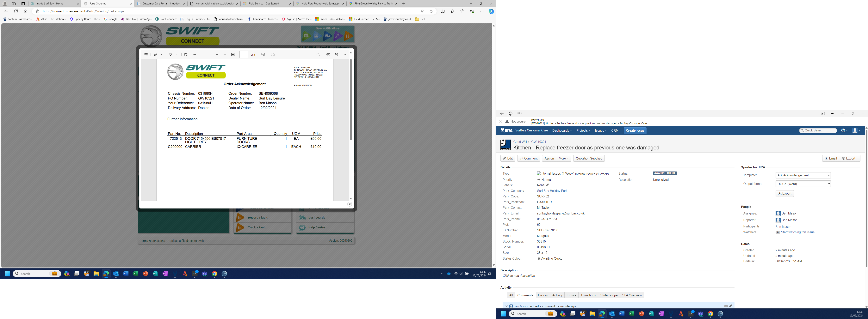Save the PDF using toolbar icon
The height and width of the screenshot is (319, 868).
(x=336, y=55)
